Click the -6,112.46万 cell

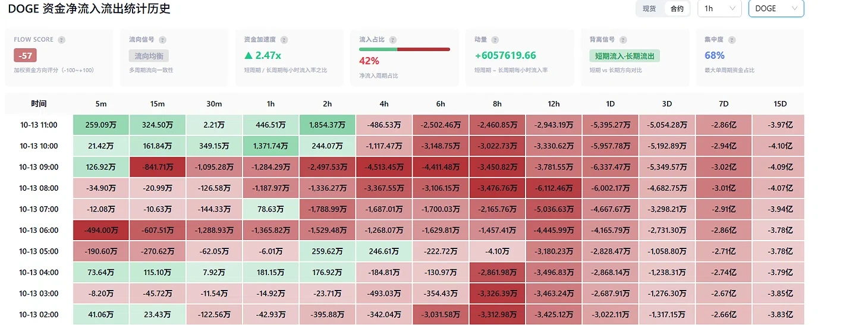(554, 188)
